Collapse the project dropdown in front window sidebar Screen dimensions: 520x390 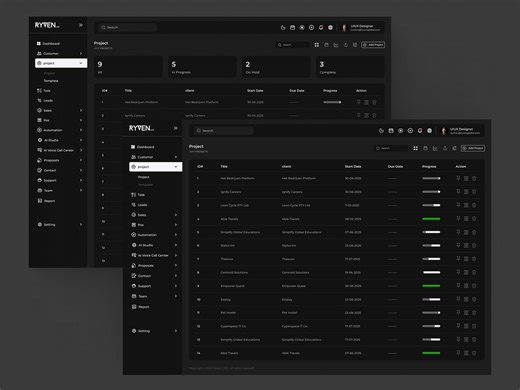[x=176, y=167]
